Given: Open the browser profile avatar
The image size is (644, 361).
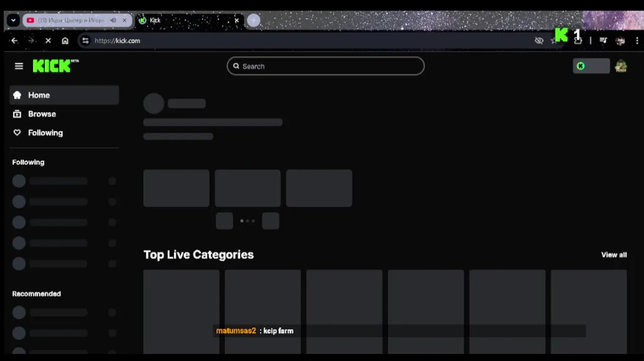Looking at the screenshot, I should pyautogui.click(x=620, y=41).
